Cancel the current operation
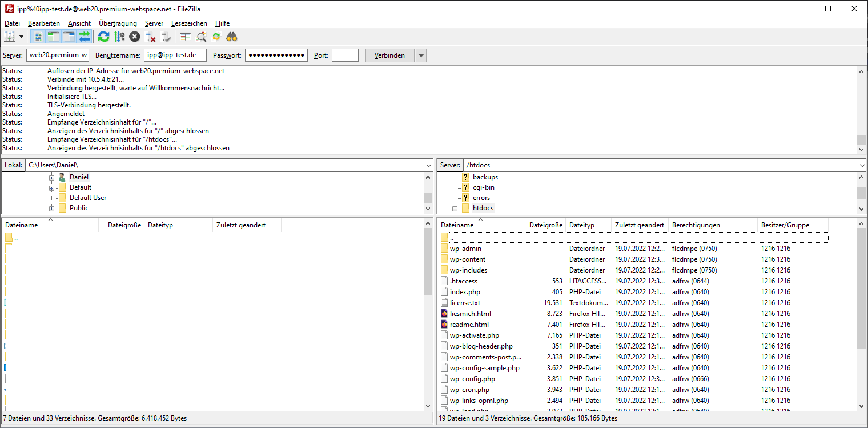The width and height of the screenshot is (868, 428). click(134, 37)
